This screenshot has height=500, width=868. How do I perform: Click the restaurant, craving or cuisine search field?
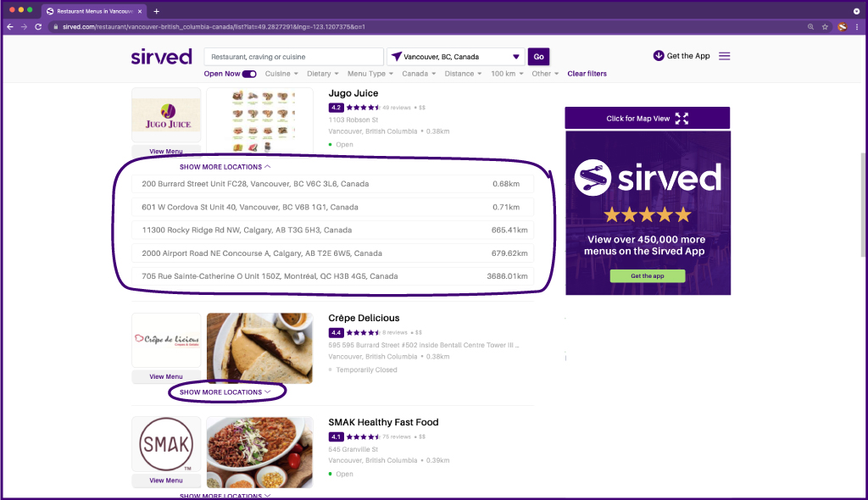[x=294, y=57]
